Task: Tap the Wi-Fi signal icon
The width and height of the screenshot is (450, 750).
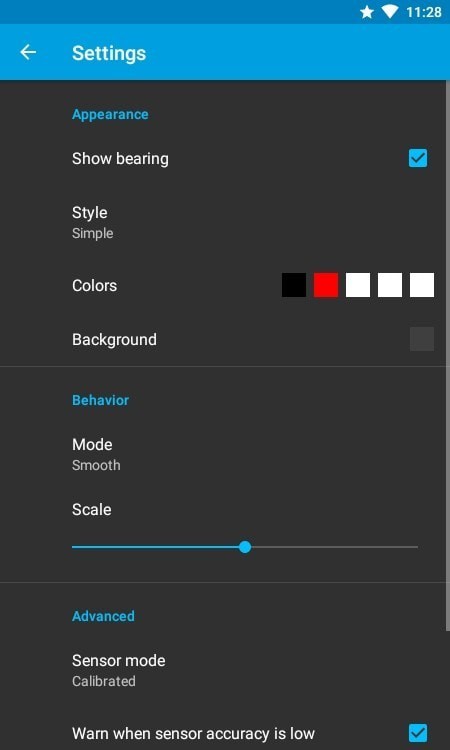Action: tap(390, 12)
